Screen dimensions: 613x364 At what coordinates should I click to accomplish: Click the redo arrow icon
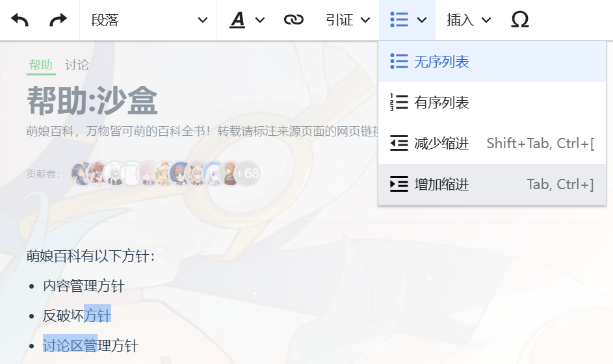tap(59, 19)
